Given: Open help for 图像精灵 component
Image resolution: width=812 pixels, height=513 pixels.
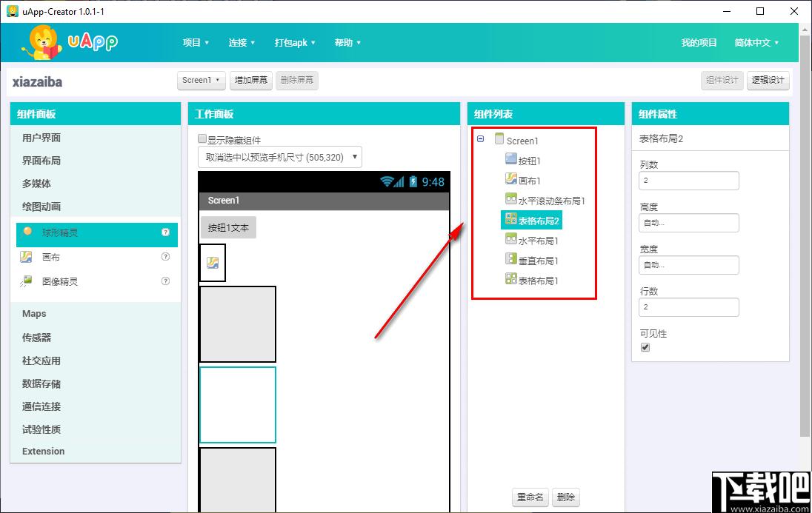Looking at the screenshot, I should point(166,281).
